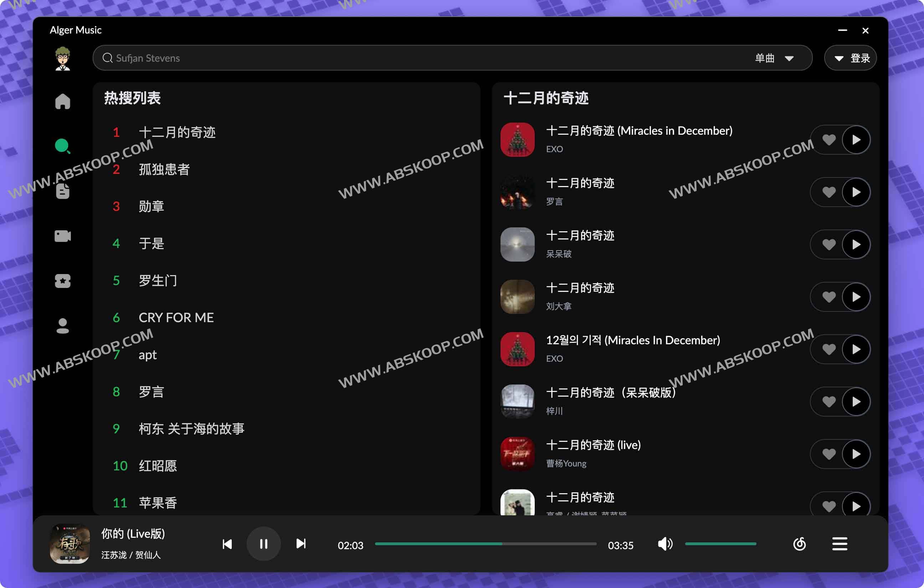Open the Home page from sidebar
The height and width of the screenshot is (588, 924).
pos(62,101)
